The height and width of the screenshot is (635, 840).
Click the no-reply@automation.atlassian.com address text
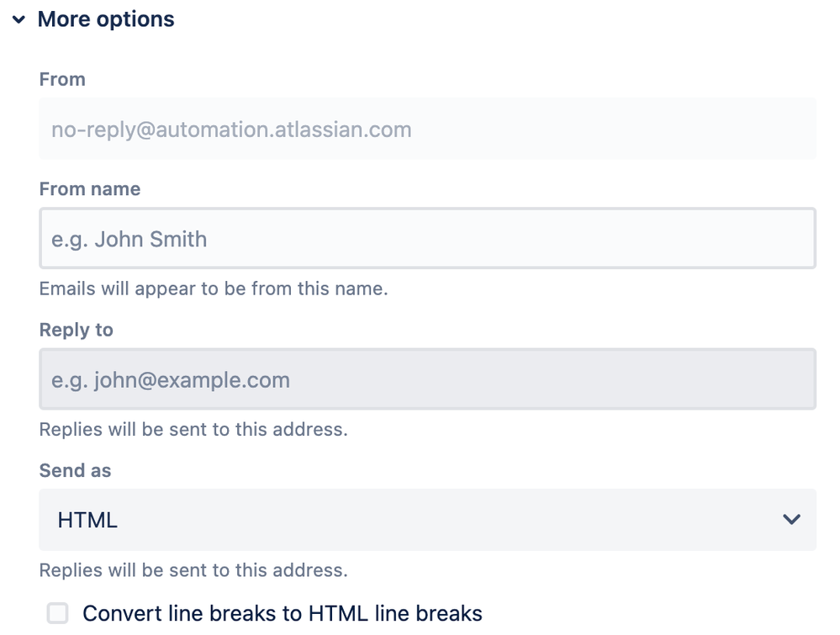232,130
